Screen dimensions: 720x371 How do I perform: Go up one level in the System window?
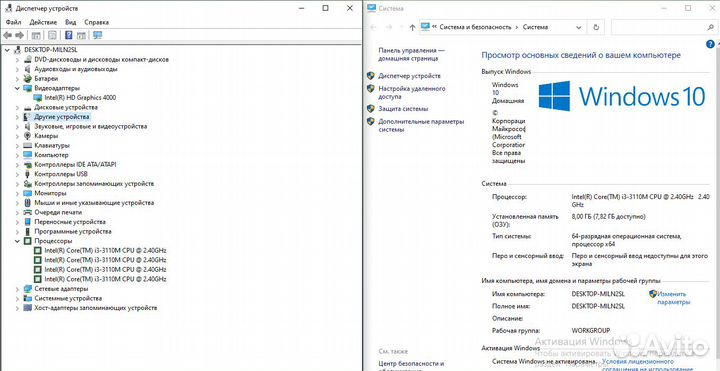coord(412,27)
